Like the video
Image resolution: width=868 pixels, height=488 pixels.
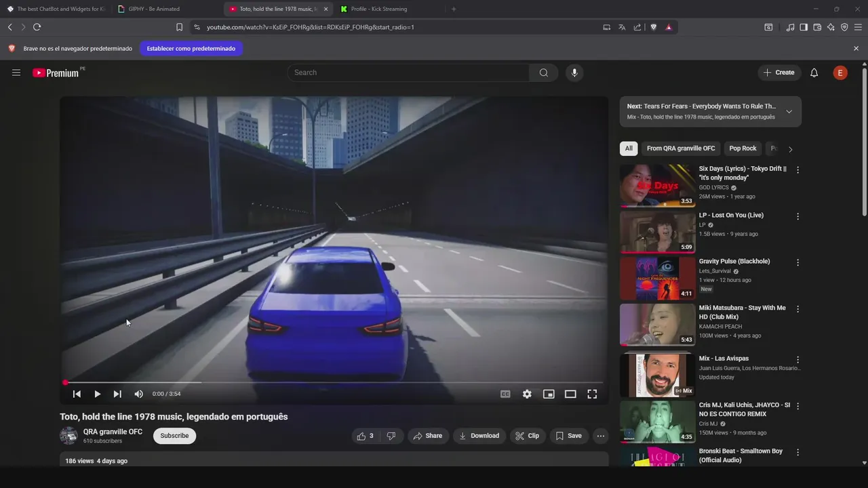tap(366, 436)
